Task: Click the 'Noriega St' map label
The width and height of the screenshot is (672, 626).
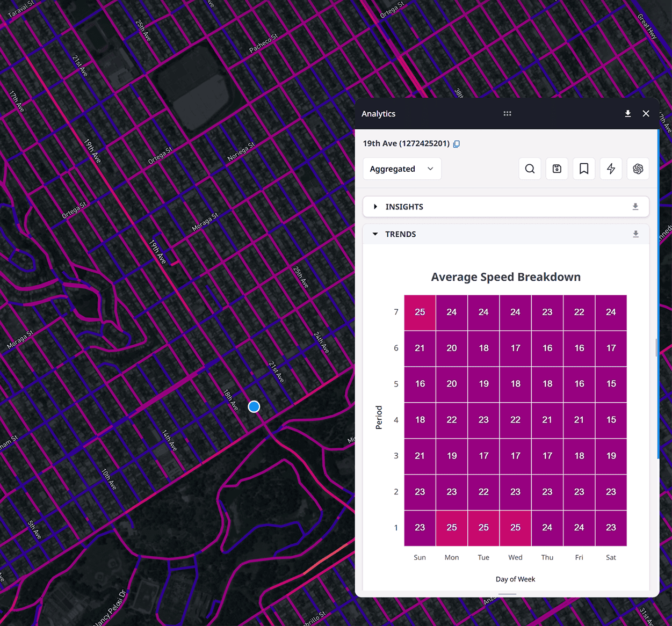Action: tap(241, 151)
